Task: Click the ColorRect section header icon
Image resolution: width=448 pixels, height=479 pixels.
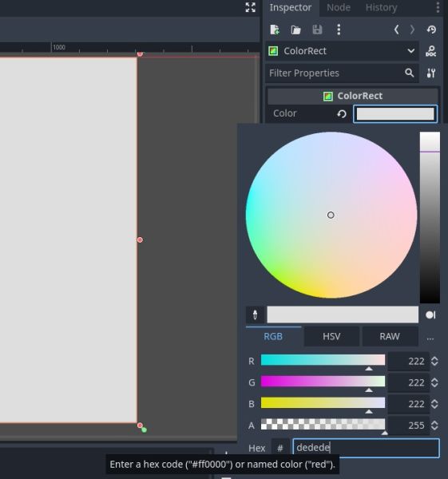Action: point(328,97)
